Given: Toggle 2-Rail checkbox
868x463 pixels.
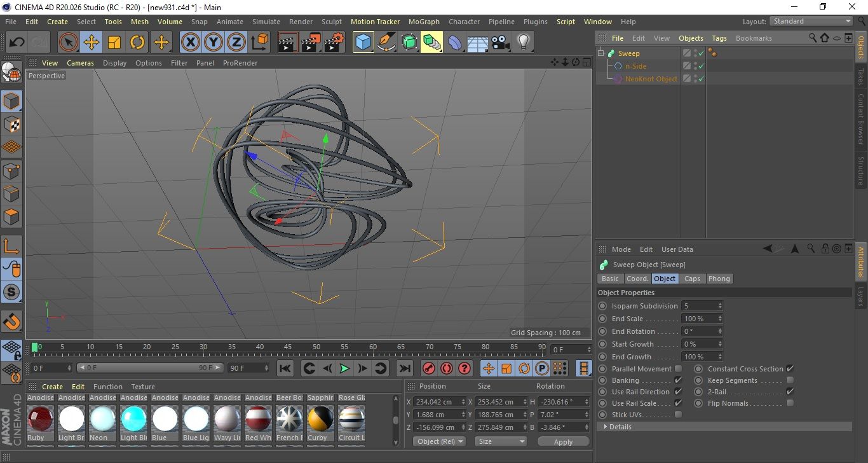Looking at the screenshot, I should point(790,392).
